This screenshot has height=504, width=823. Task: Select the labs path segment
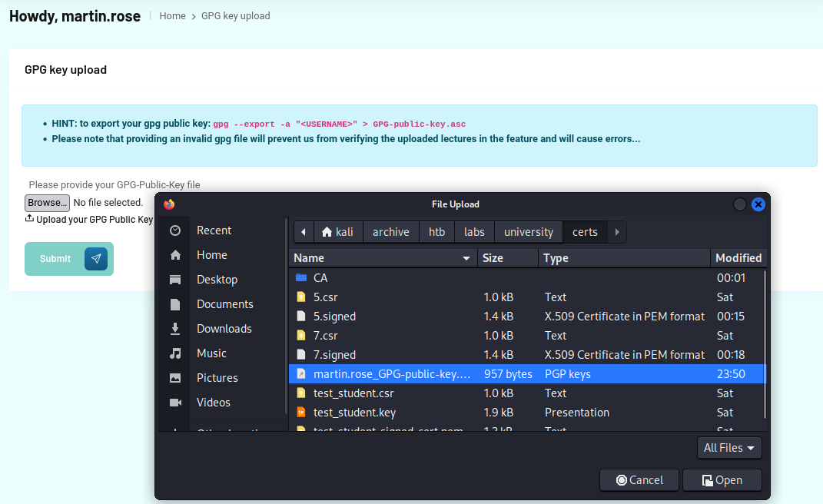474,232
